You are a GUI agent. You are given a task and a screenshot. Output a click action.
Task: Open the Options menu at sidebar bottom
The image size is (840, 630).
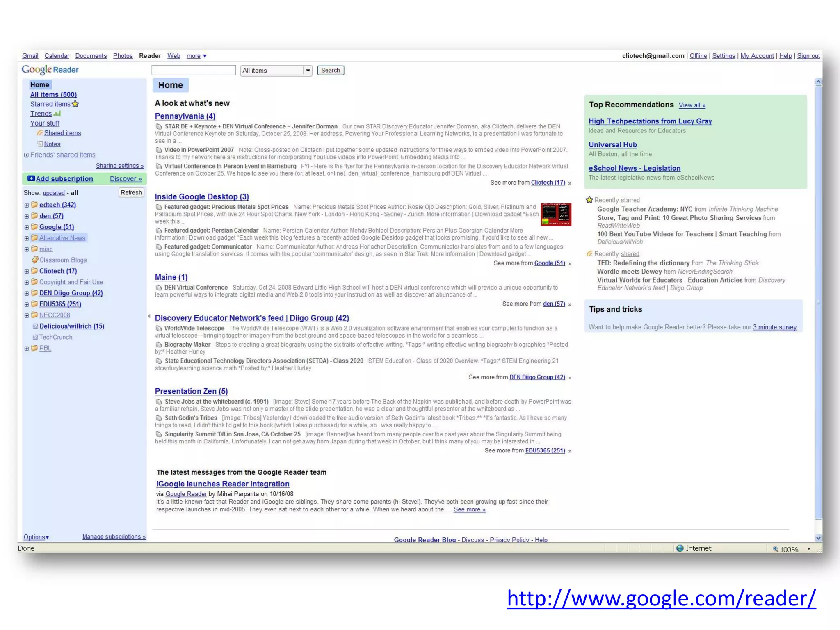point(36,537)
